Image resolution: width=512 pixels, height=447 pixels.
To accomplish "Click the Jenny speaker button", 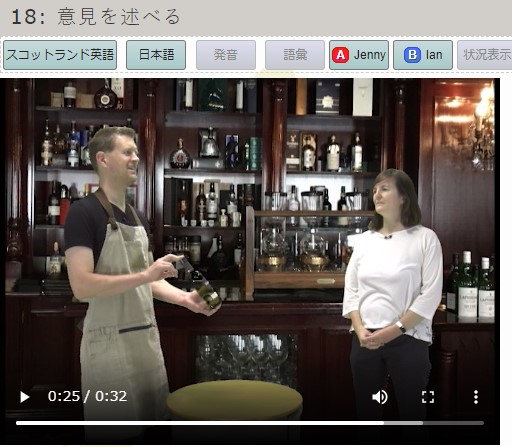I will pos(359,55).
